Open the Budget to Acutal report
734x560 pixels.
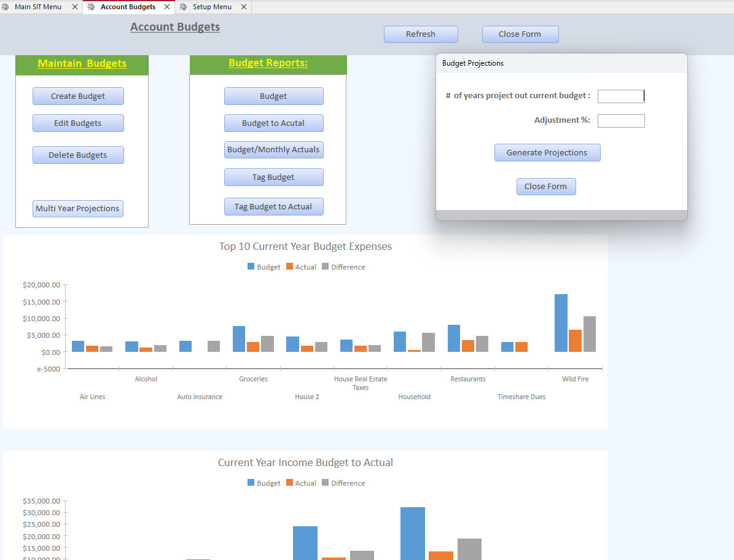point(274,123)
